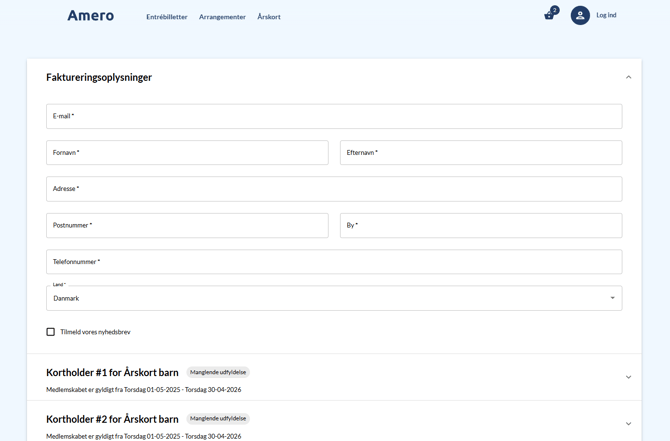Click the Amero logo
670x441 pixels.
click(90, 16)
